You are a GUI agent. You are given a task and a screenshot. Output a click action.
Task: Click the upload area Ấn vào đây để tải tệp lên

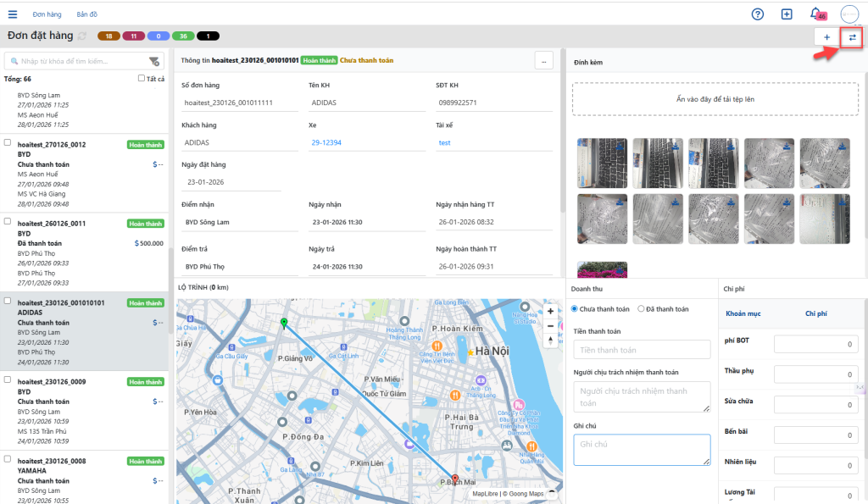pyautogui.click(x=715, y=99)
